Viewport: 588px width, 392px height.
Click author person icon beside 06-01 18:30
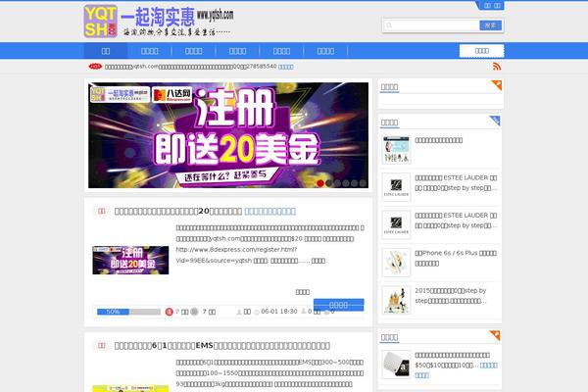coord(239,312)
